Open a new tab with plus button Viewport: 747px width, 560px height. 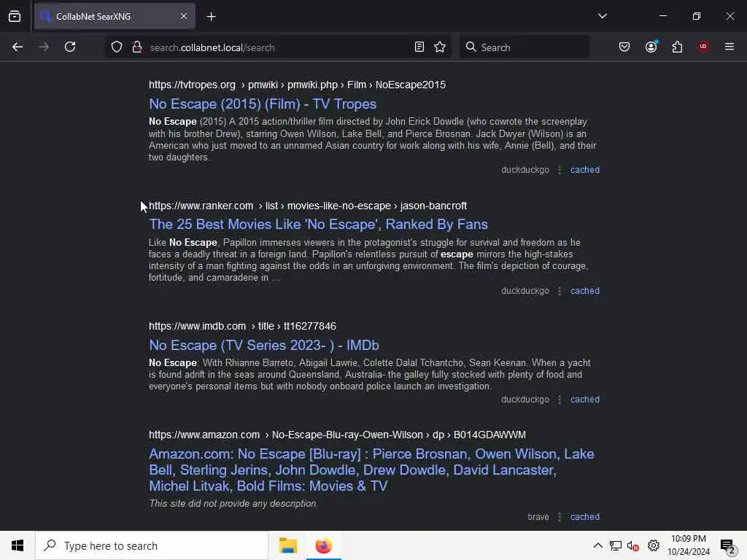(x=211, y=17)
